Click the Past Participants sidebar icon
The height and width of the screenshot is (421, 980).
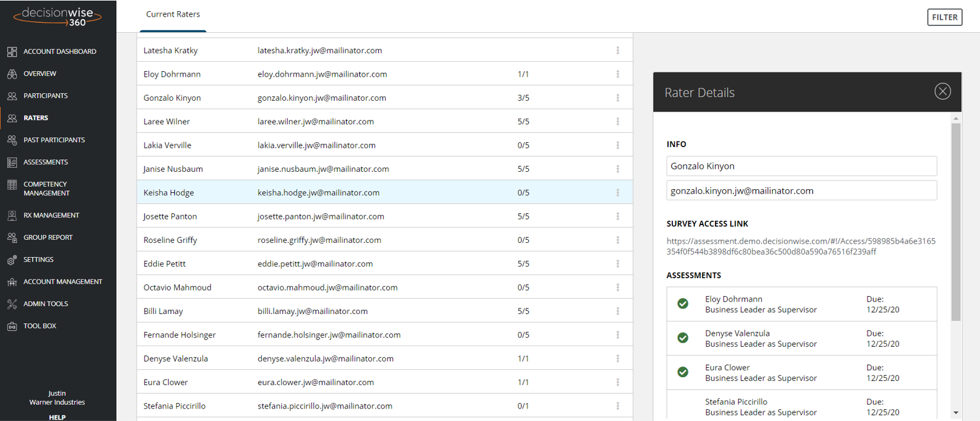click(12, 140)
